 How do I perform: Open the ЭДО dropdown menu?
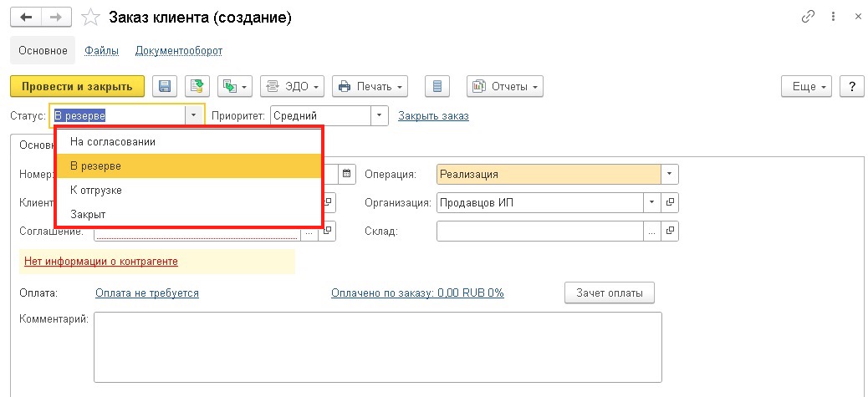(293, 86)
